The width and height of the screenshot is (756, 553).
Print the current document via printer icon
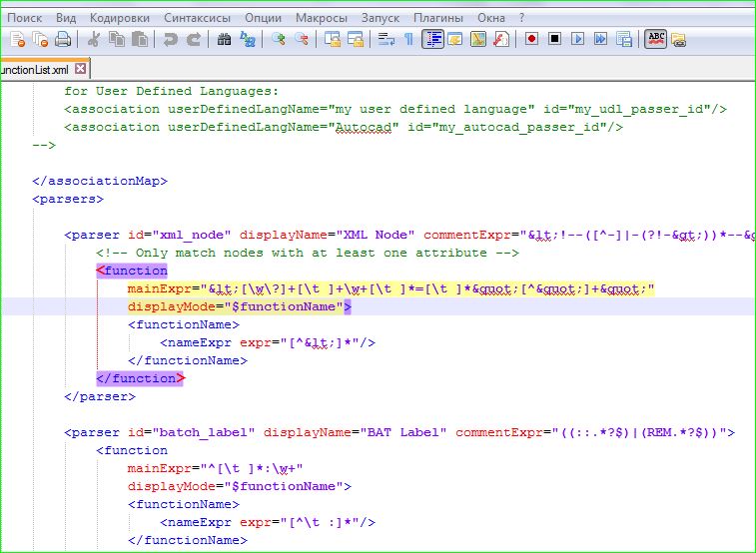click(63, 39)
